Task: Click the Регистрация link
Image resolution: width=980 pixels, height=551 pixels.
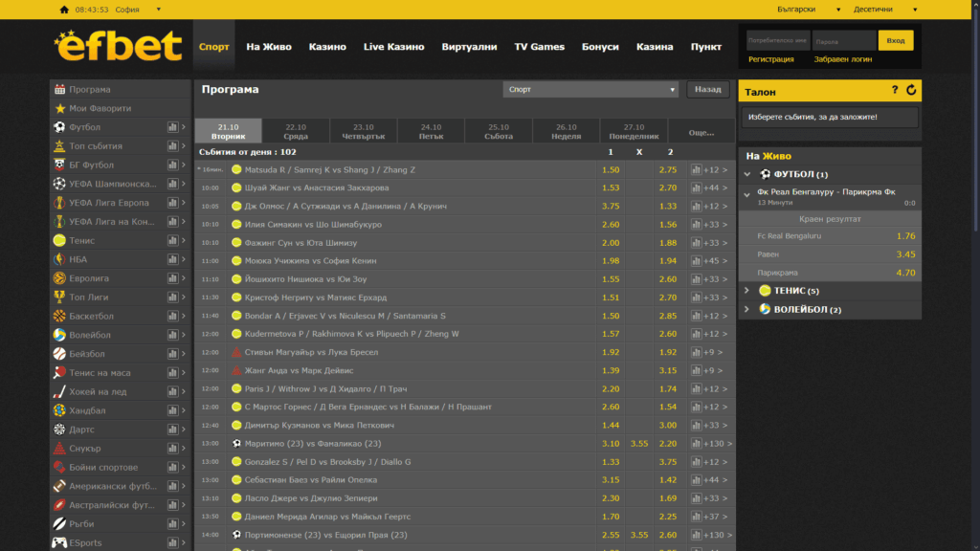Action: coord(770,59)
